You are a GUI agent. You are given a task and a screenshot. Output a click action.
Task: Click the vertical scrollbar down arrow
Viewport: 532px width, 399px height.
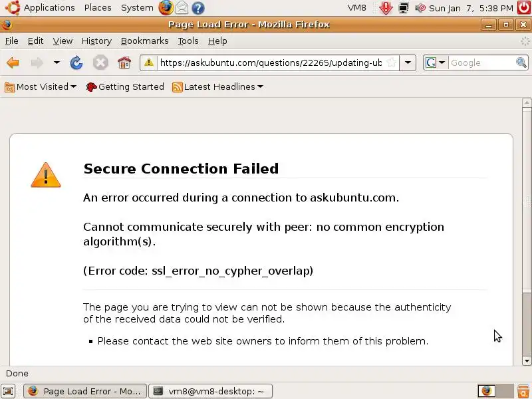pos(527,361)
